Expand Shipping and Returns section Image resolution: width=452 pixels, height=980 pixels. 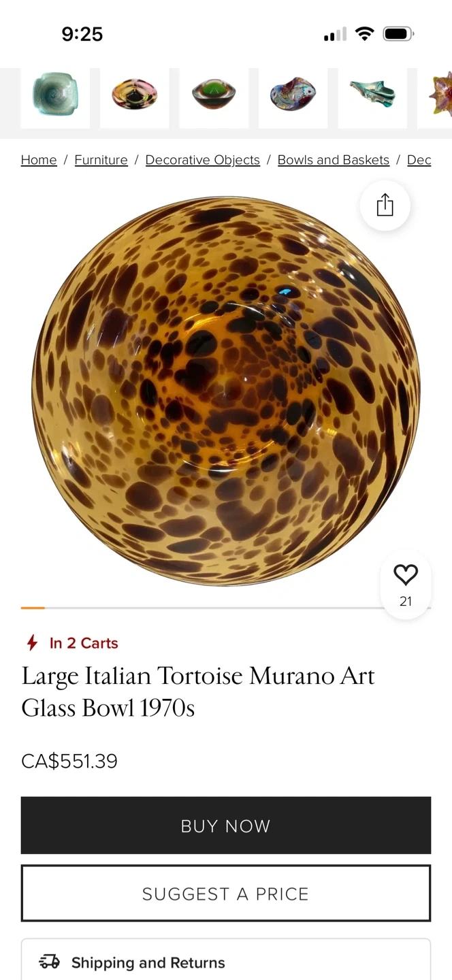pos(226,962)
